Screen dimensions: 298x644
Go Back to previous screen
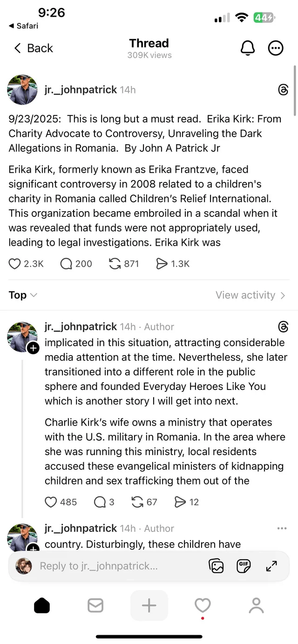pyautogui.click(x=34, y=48)
